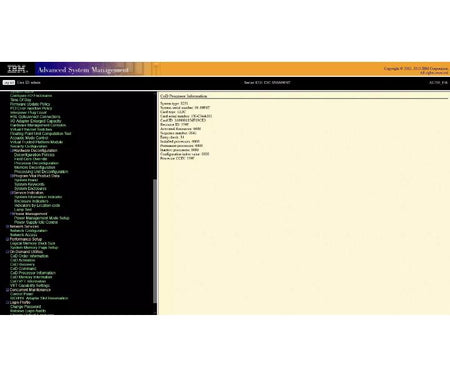Open System Brand
The image size is (450, 375).
click(26, 180)
